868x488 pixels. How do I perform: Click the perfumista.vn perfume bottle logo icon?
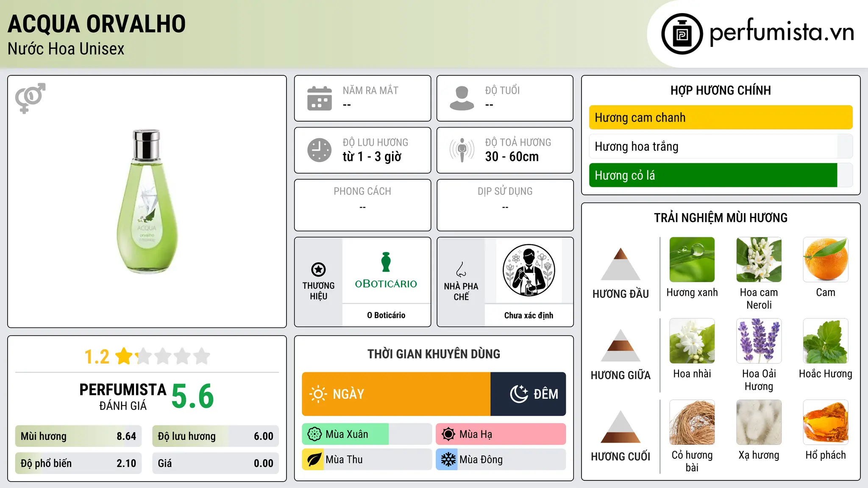(x=682, y=34)
